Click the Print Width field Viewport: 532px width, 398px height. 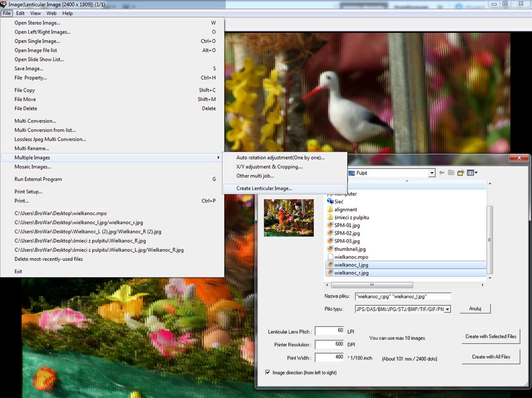(x=330, y=357)
